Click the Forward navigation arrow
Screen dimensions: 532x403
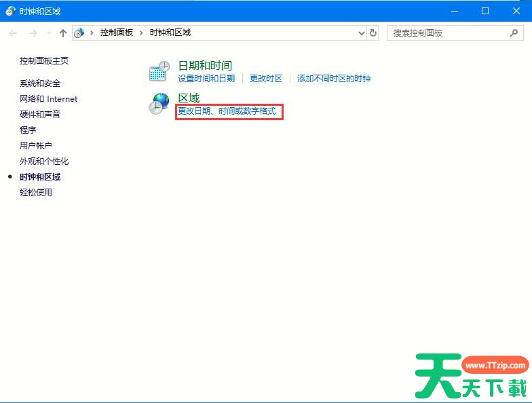pos(33,33)
